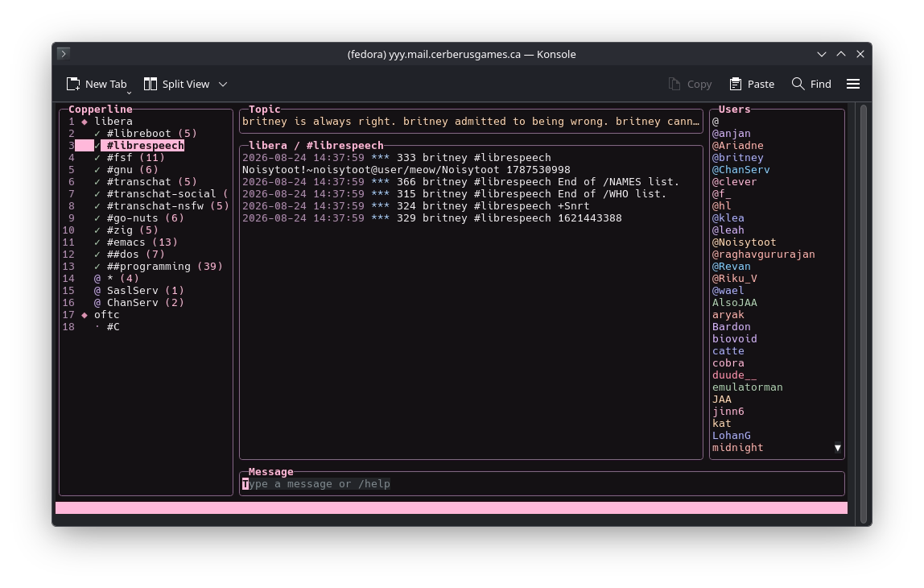Select user emulatorman
The width and height of the screenshot is (924, 588).
747,387
